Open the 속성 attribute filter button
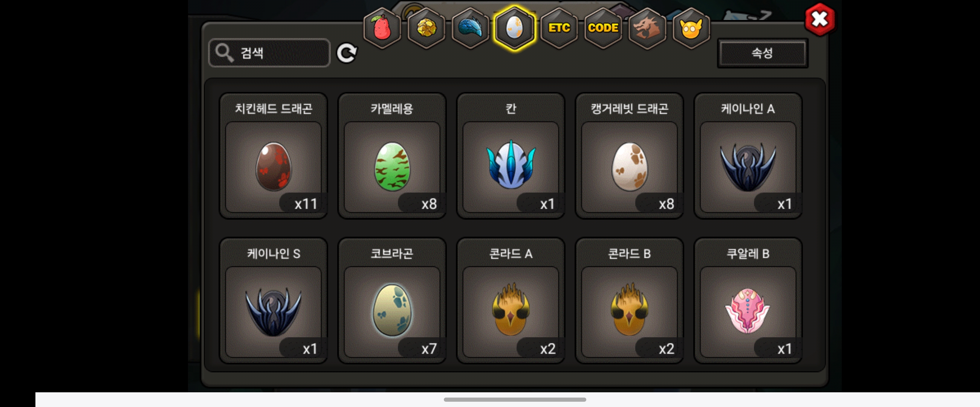 (x=762, y=53)
